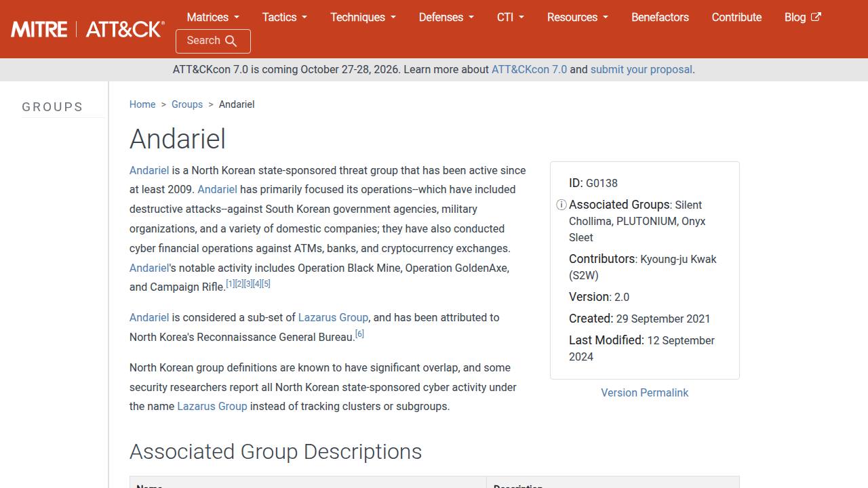The width and height of the screenshot is (868, 488).
Task: Click the MITRE ATT&CK logo
Action: pyautogui.click(x=87, y=29)
